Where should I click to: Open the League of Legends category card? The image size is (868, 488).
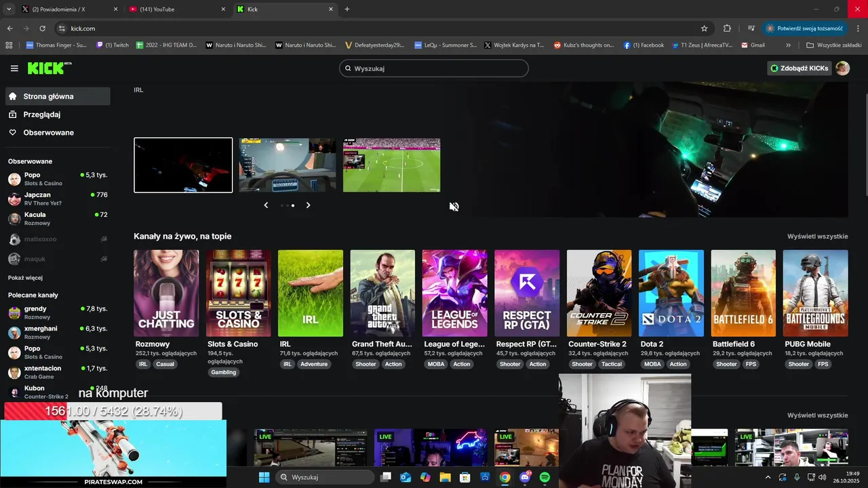coord(454,293)
